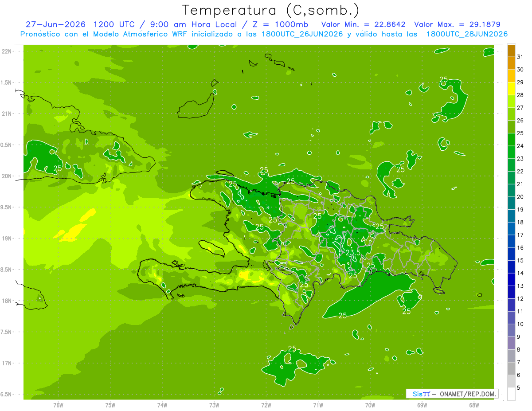Click the '69W' longitude axis label
532x411 pixels.
(x=422, y=405)
